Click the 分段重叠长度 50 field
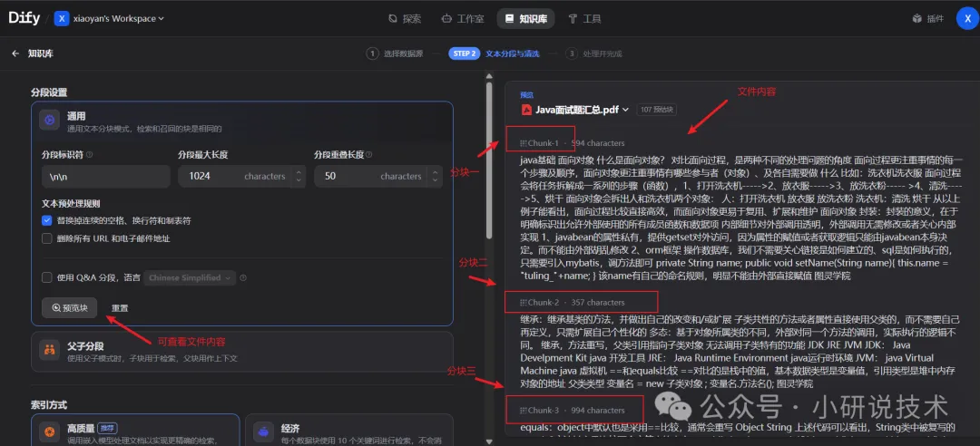The width and height of the screenshot is (980, 446). 370,176
